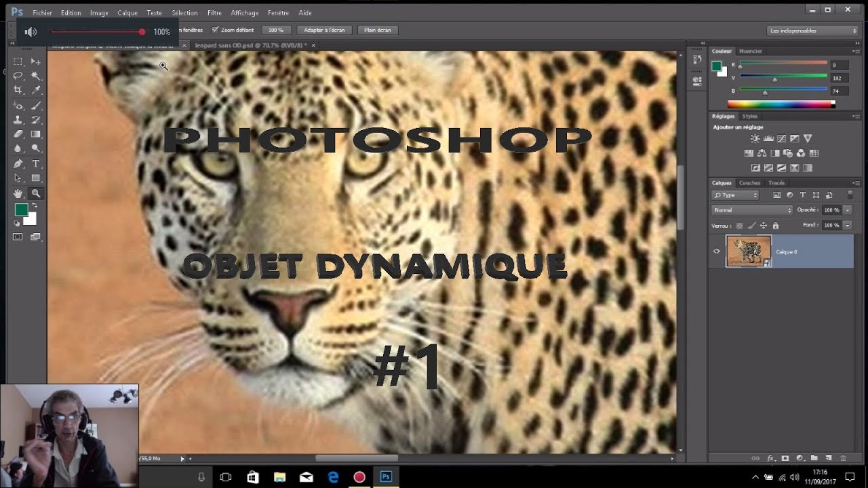Toggle filter for pixel layers
Viewport: 868px width, 488px height.
click(777, 195)
